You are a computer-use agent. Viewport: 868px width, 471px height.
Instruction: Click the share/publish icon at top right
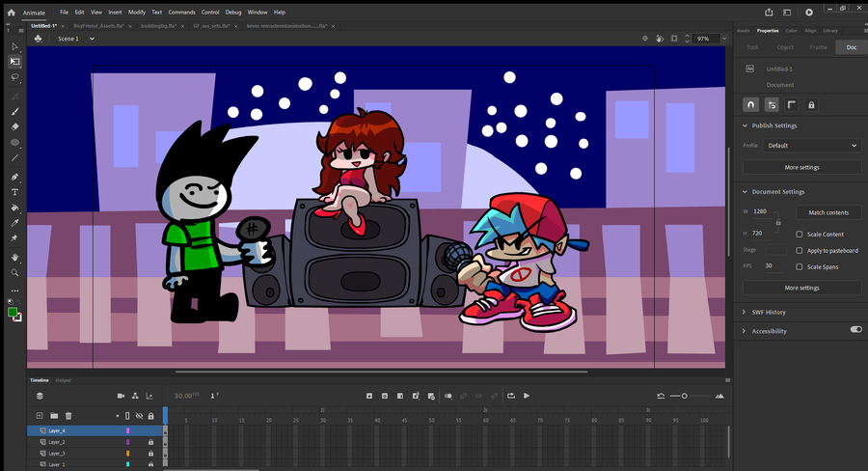coord(769,13)
